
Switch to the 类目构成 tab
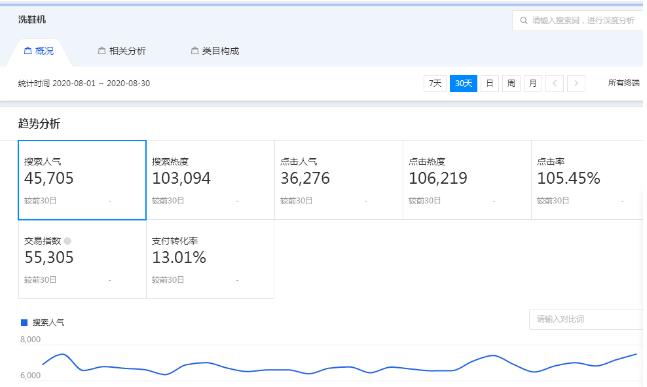(x=215, y=51)
